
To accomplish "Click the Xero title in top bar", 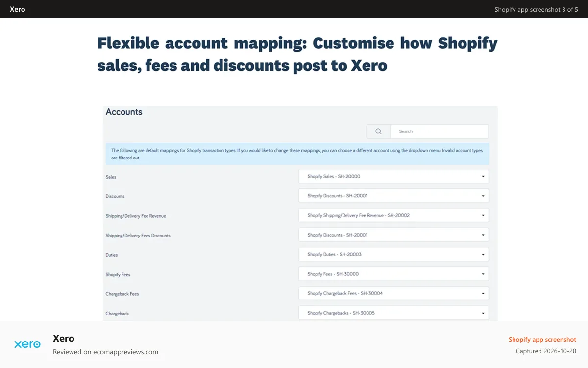I will click(18, 9).
